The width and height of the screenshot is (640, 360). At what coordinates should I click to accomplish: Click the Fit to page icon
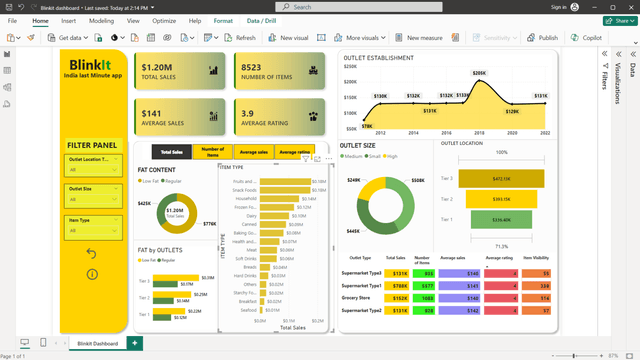[x=630, y=356]
